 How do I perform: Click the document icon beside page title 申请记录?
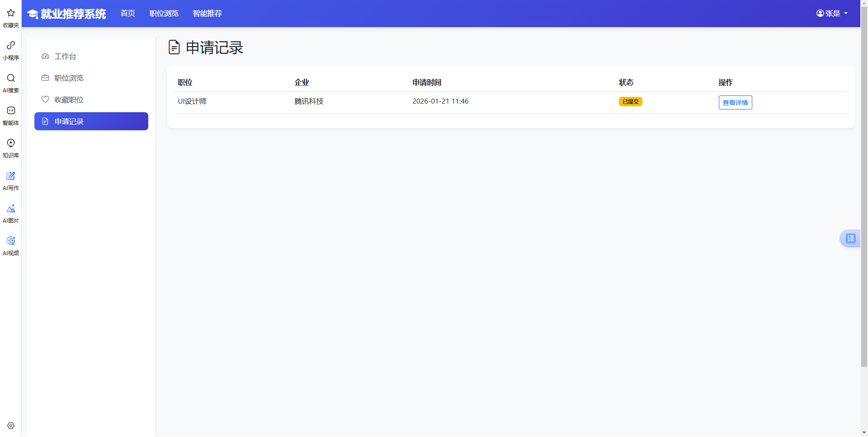[174, 47]
